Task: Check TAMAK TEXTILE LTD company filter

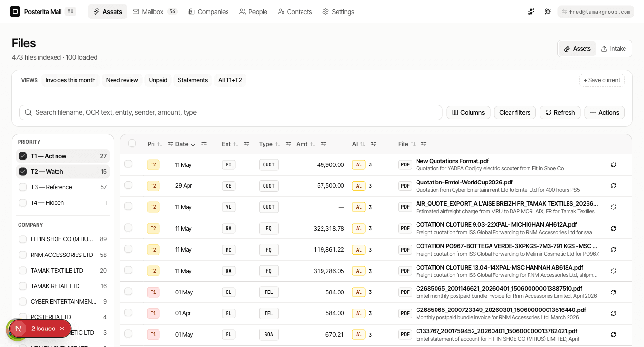Action: coord(23,271)
